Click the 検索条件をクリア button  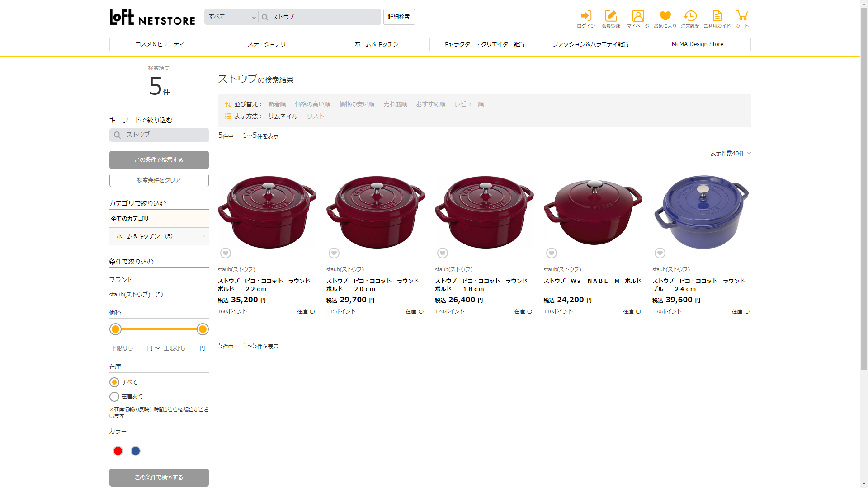pos(159,180)
